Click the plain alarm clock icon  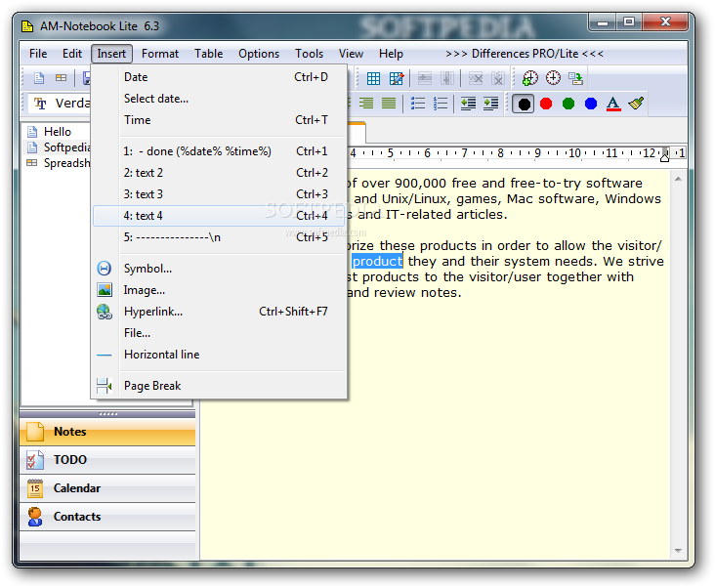pos(553,78)
